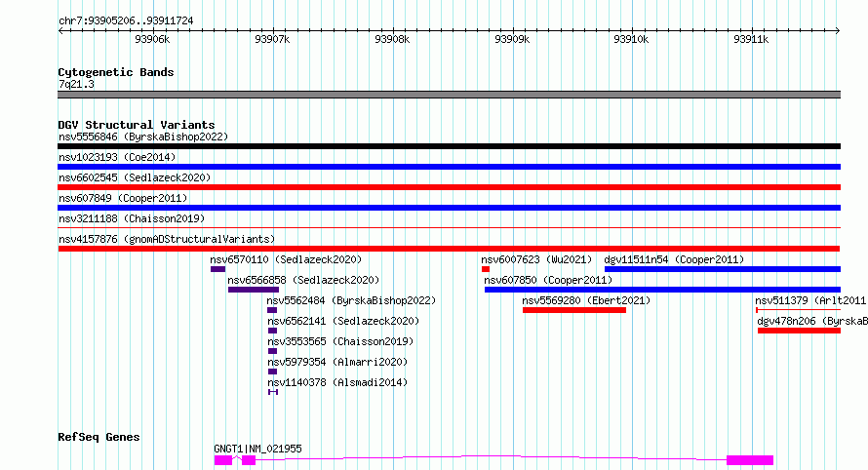Click the 93907k ruler tick label

tap(272, 39)
